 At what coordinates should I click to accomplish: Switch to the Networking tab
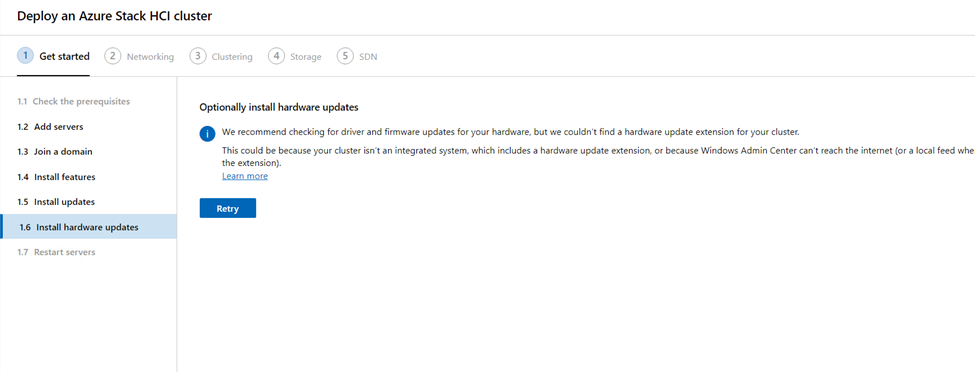tap(139, 57)
